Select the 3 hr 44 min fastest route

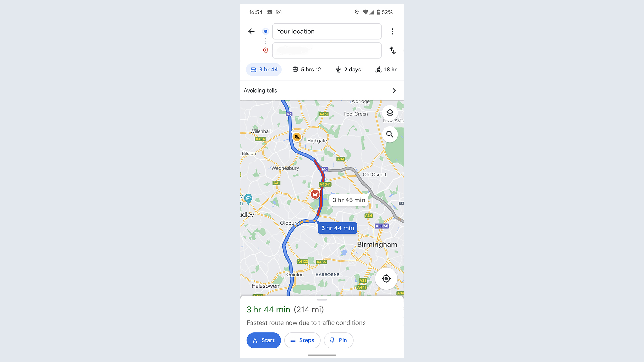point(337,228)
